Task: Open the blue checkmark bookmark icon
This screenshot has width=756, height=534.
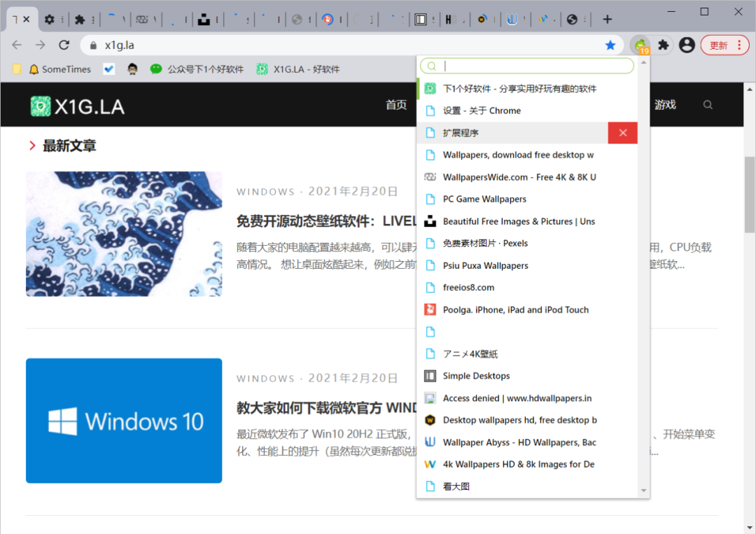Action: coord(109,69)
